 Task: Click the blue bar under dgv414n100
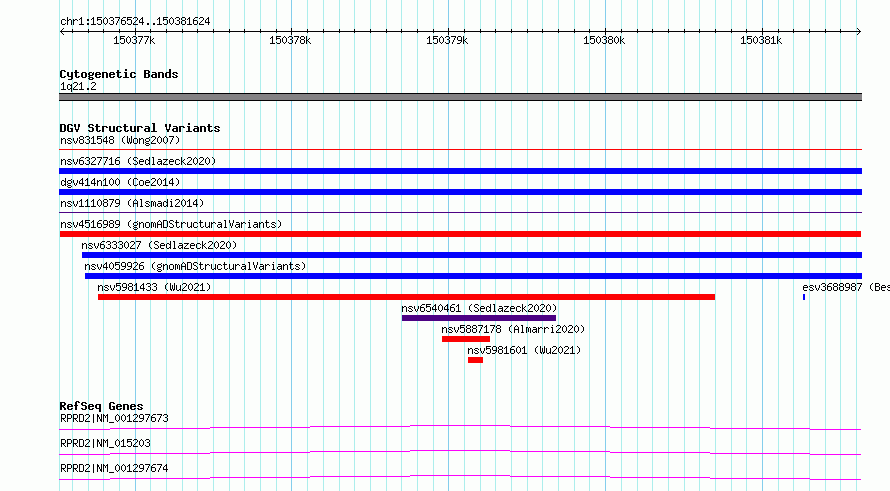(x=460, y=192)
